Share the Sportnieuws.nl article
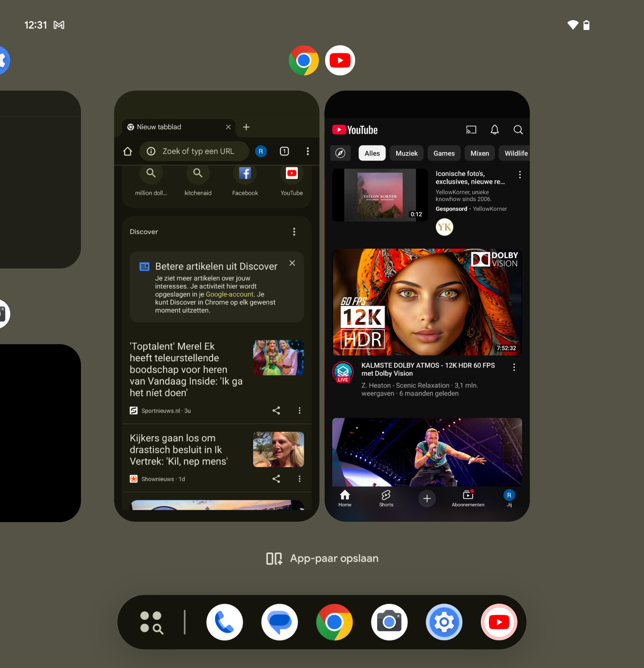 pyautogui.click(x=276, y=410)
